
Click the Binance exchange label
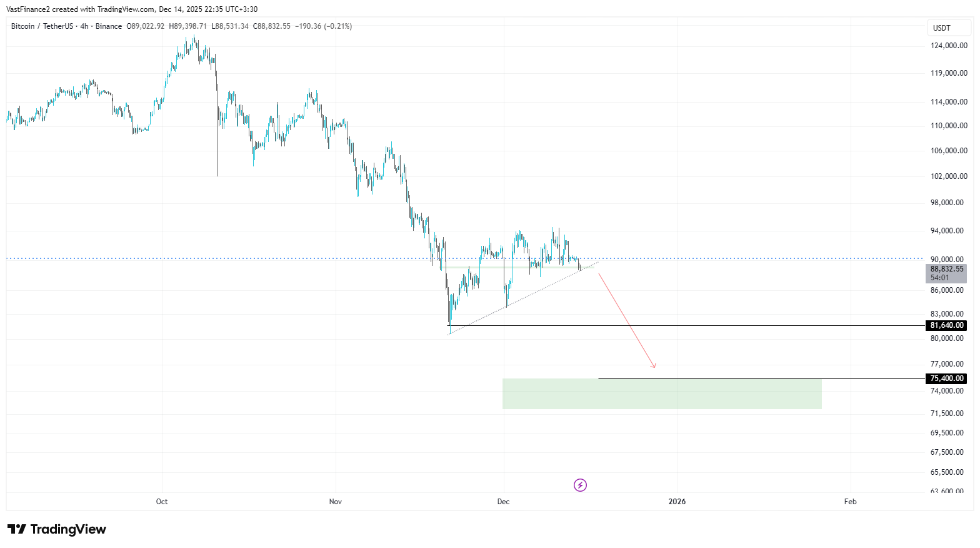click(109, 26)
